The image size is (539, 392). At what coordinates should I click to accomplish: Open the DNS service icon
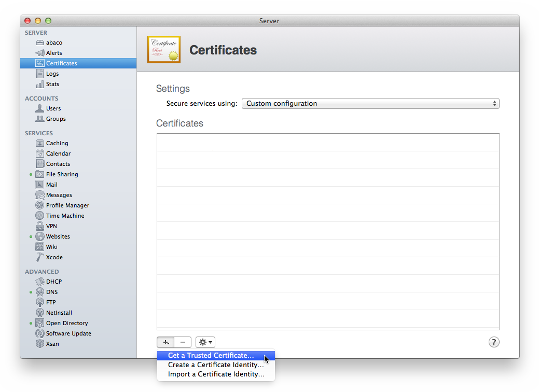coord(40,292)
